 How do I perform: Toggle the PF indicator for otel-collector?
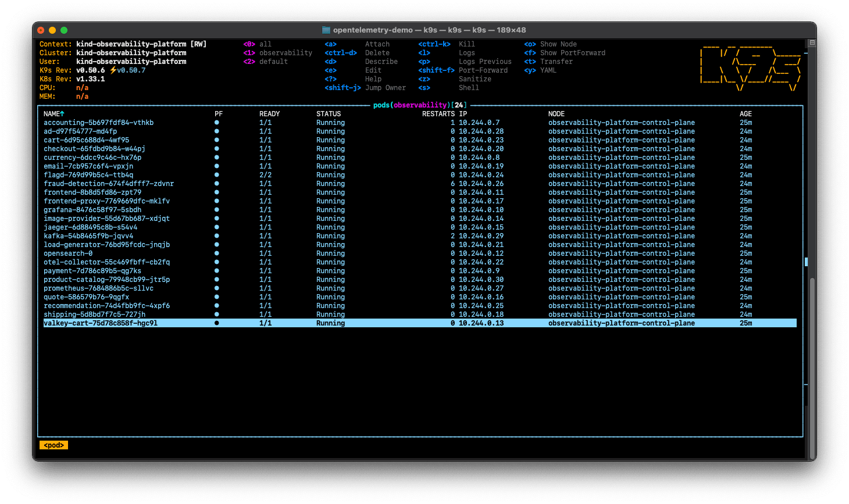click(217, 262)
